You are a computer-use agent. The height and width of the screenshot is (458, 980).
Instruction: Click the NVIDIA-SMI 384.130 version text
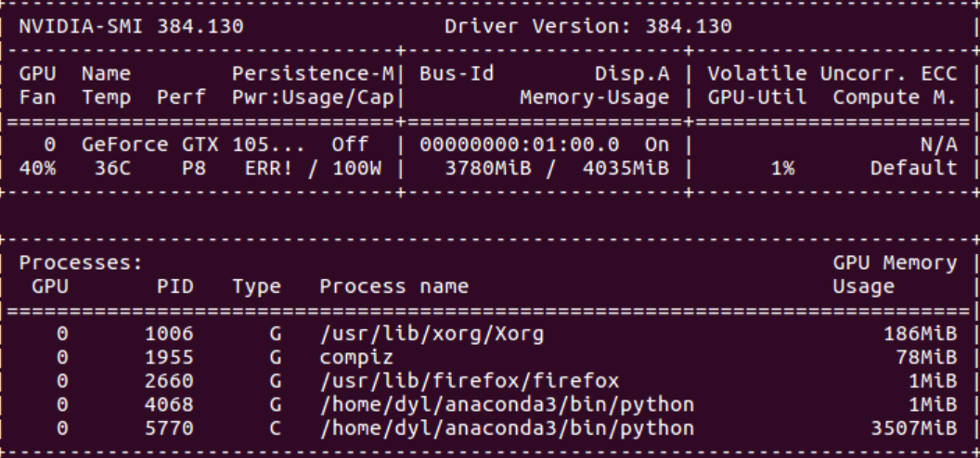(131, 27)
